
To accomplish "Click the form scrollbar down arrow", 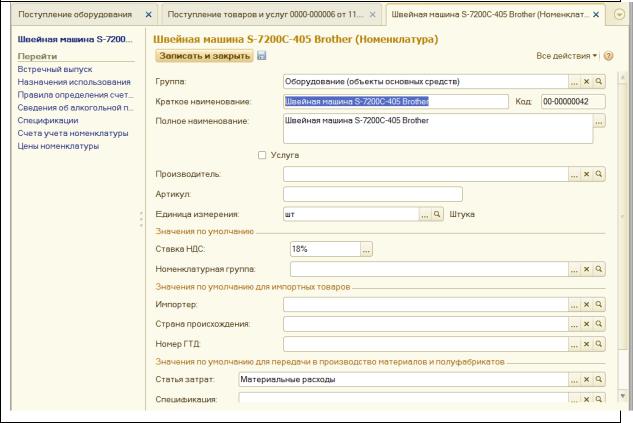I will pyautogui.click(x=623, y=396).
